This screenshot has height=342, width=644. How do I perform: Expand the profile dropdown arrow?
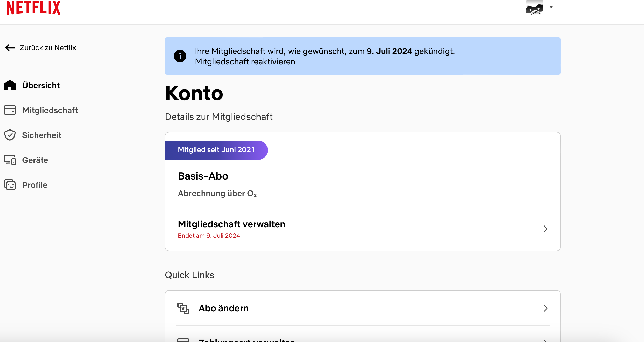pos(551,7)
